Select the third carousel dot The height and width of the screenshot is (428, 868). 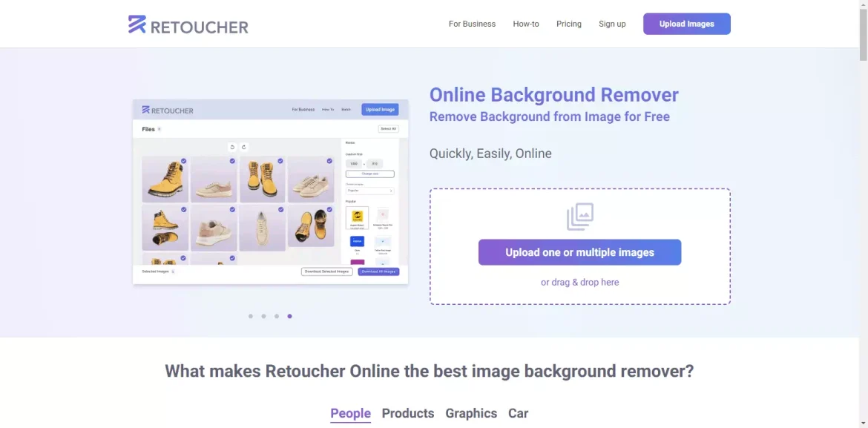coord(277,316)
